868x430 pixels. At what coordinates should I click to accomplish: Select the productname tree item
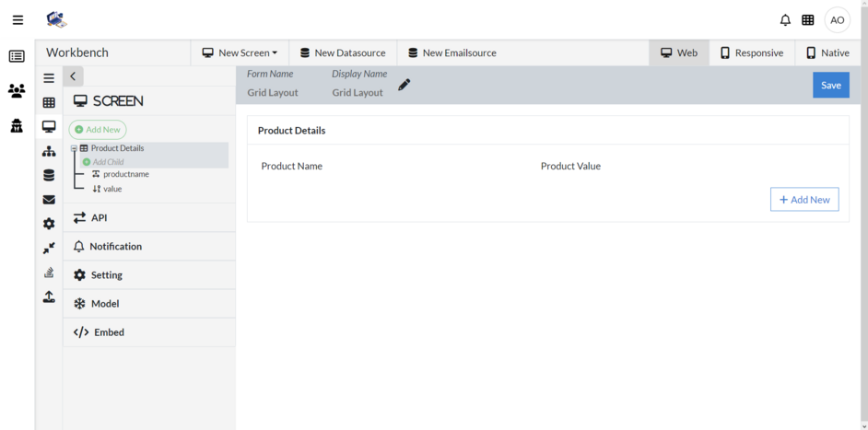125,174
